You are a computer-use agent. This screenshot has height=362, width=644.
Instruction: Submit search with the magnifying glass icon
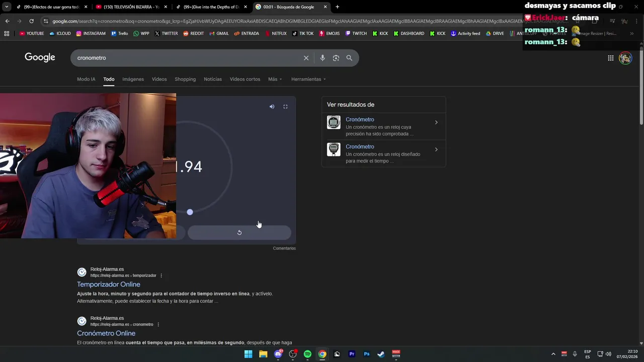pyautogui.click(x=349, y=58)
